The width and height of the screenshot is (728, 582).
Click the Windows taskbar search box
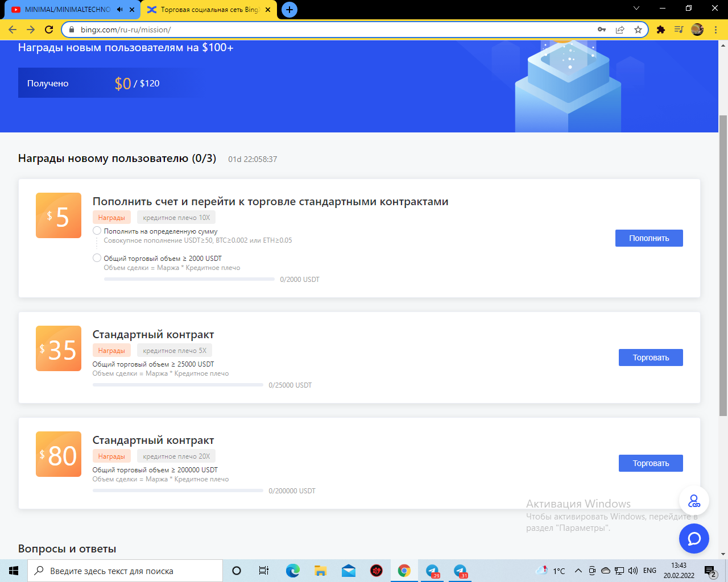(x=125, y=571)
